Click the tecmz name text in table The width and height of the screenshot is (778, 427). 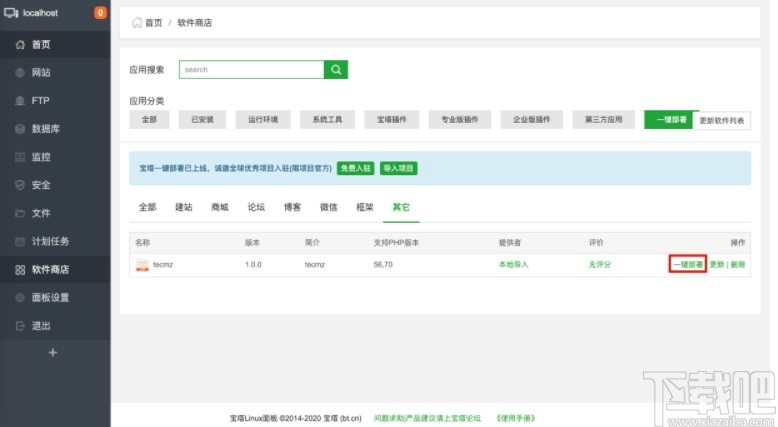coord(163,265)
